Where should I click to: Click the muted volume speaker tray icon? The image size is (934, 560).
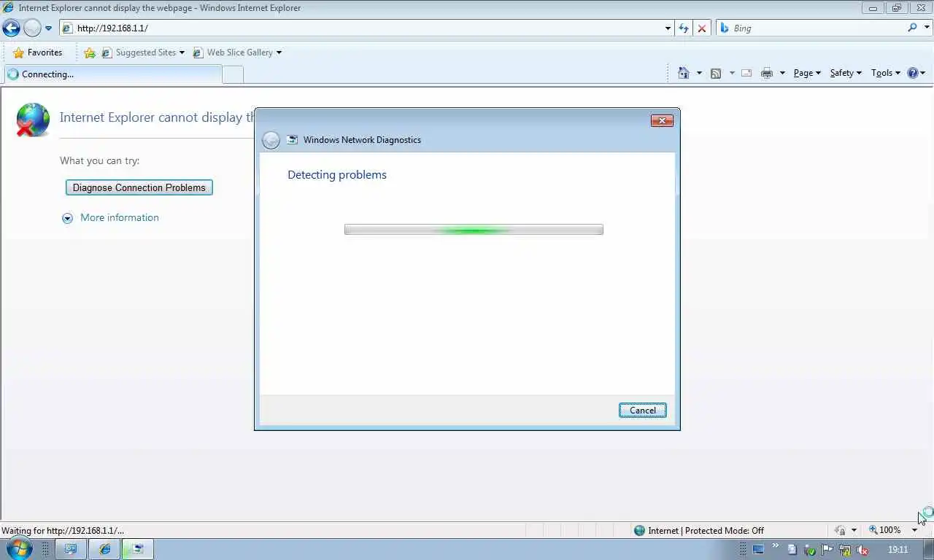click(862, 550)
